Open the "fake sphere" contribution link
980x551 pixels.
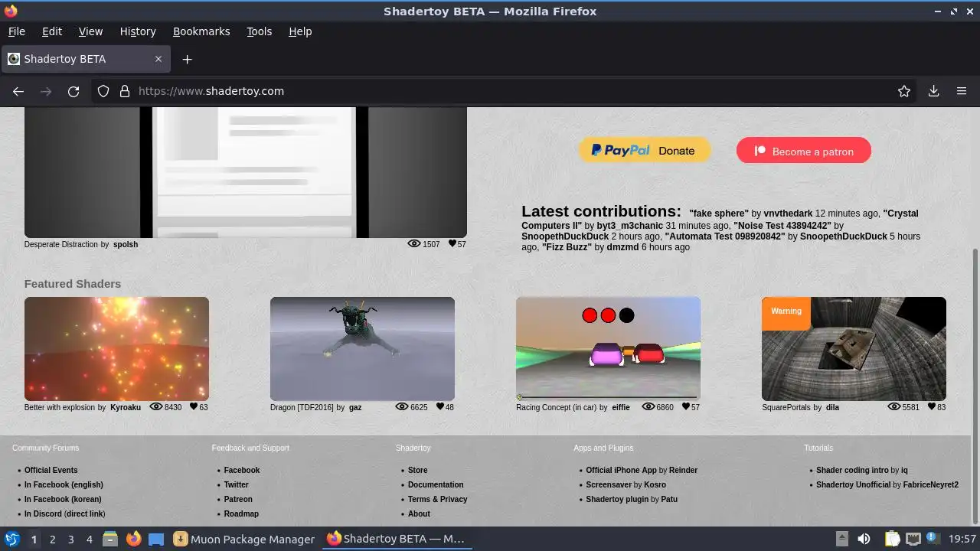(x=719, y=214)
